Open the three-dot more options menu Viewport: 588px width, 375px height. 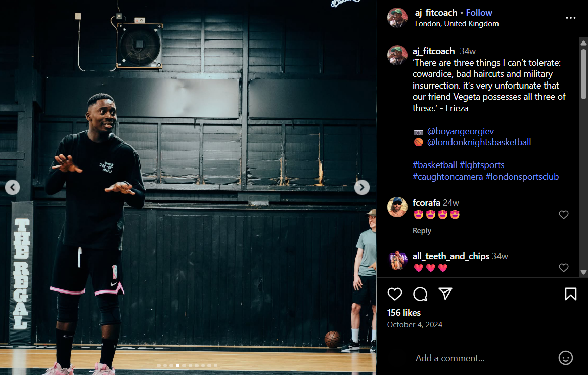(x=570, y=18)
